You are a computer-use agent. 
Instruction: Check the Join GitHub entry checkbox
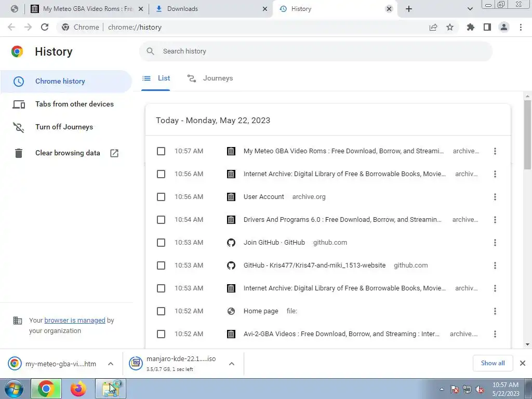click(x=161, y=243)
